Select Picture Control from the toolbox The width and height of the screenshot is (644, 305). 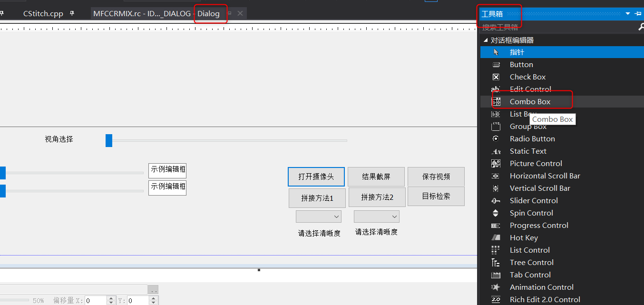coord(535,163)
